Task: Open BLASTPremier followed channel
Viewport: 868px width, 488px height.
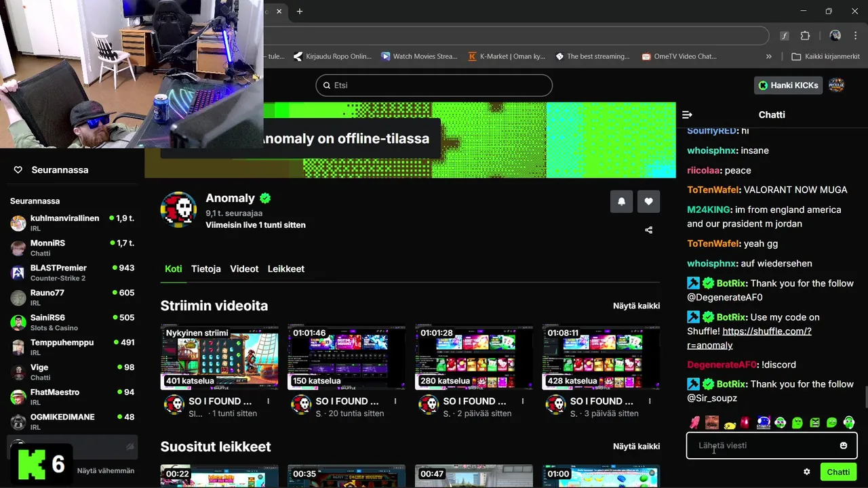Action: [72, 273]
